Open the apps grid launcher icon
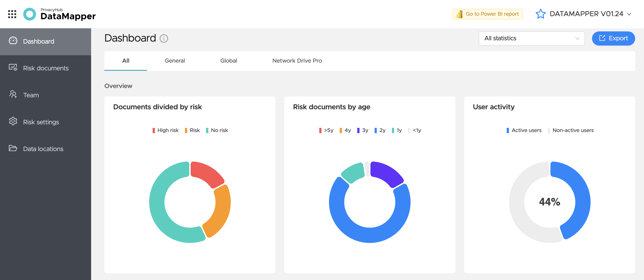Screen dimensions: 644x280 click(x=12, y=14)
